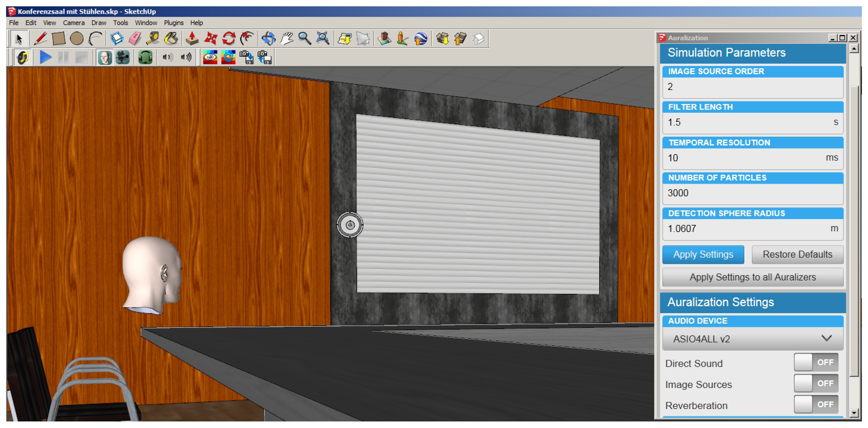This screenshot has height=428, width=868.
Task: Click the Zoom Extents icon
Action: coord(323,38)
